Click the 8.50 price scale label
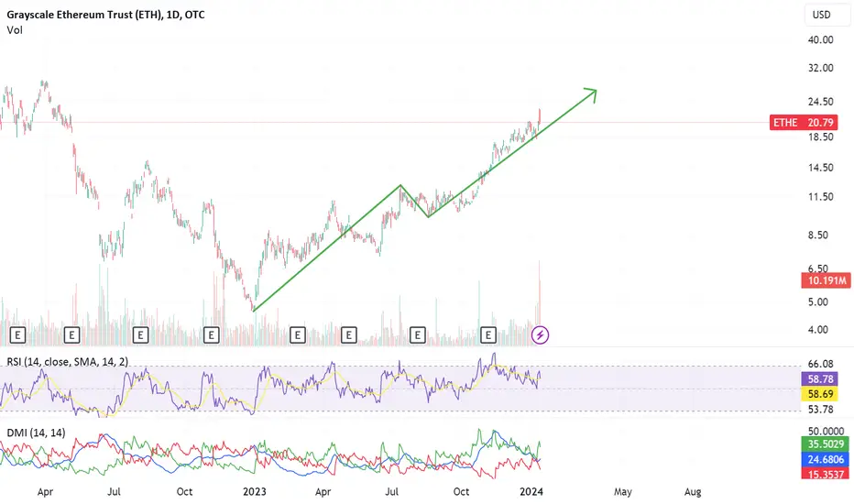The width and height of the screenshot is (854, 504). pos(818,236)
